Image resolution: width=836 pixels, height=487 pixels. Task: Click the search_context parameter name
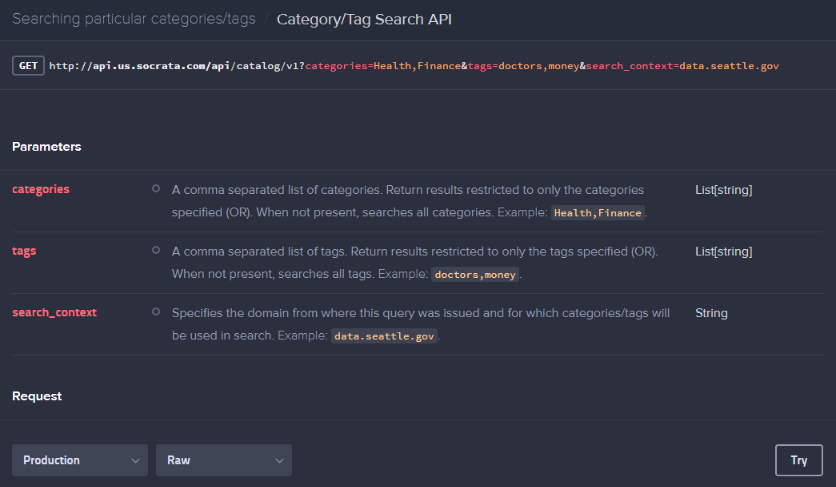pos(54,313)
